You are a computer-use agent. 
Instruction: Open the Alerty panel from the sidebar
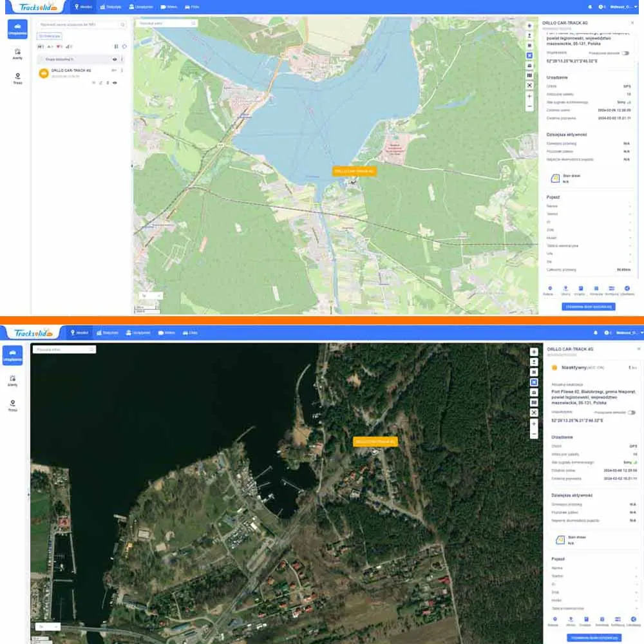click(17, 55)
